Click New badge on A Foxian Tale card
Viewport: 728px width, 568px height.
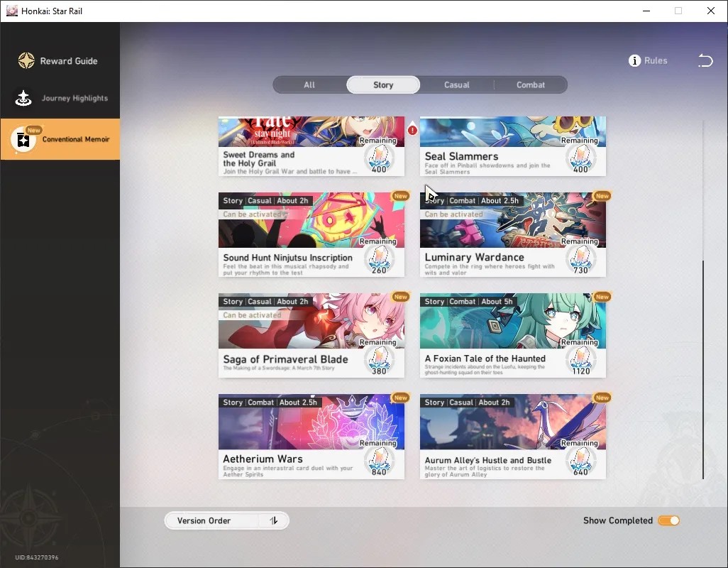[602, 297]
